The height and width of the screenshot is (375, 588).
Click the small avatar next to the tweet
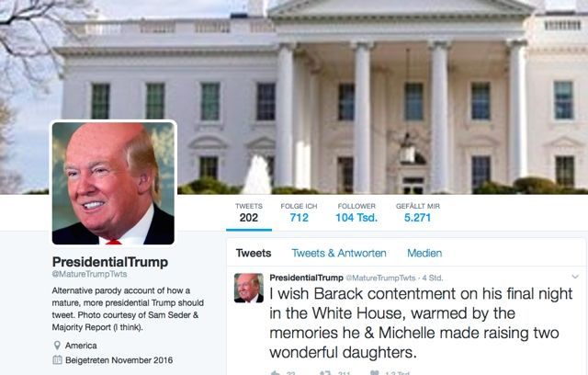tap(249, 288)
